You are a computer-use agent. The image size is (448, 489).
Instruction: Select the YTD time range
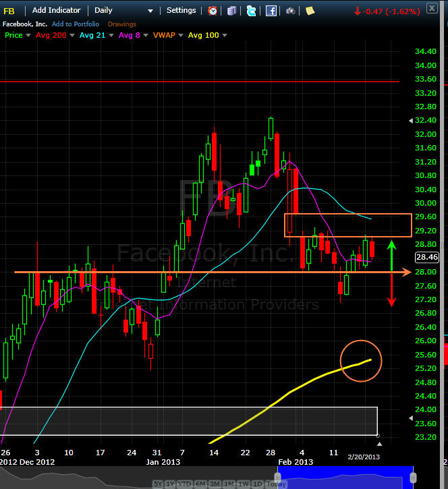click(186, 484)
